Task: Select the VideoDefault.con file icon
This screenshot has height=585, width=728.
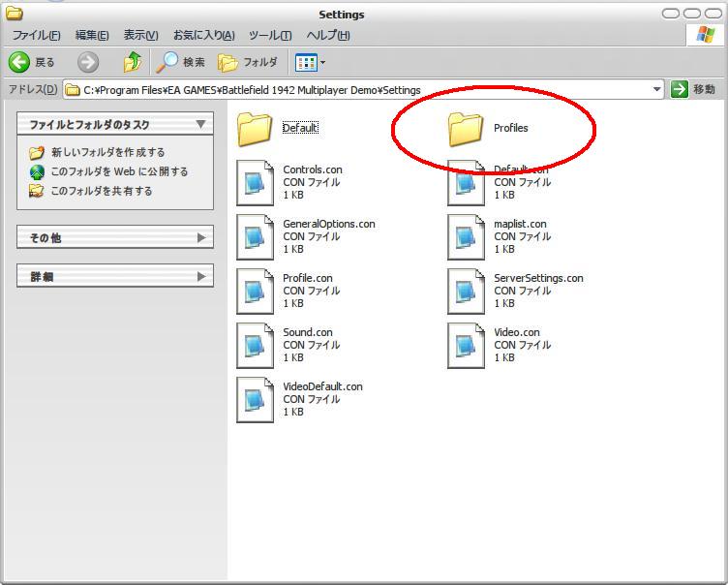Action: pos(255,400)
